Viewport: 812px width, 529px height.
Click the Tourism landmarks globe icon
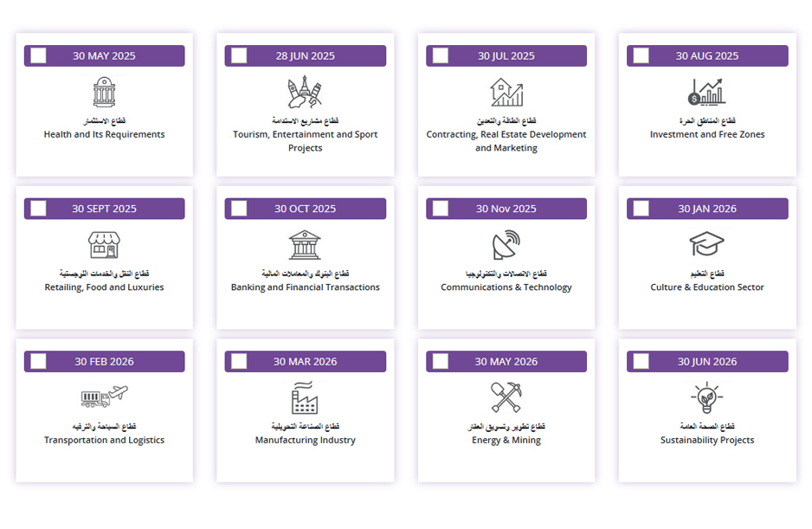pyautogui.click(x=305, y=93)
